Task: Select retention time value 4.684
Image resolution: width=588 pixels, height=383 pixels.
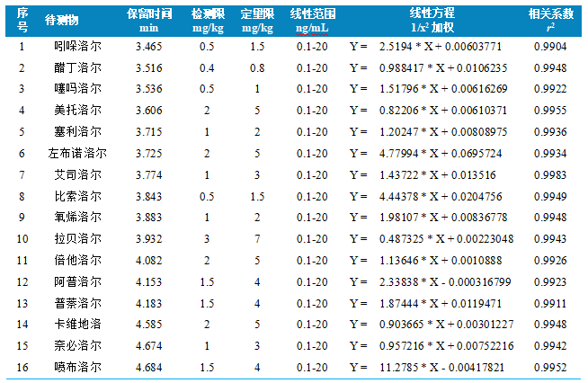Action: click(x=149, y=367)
